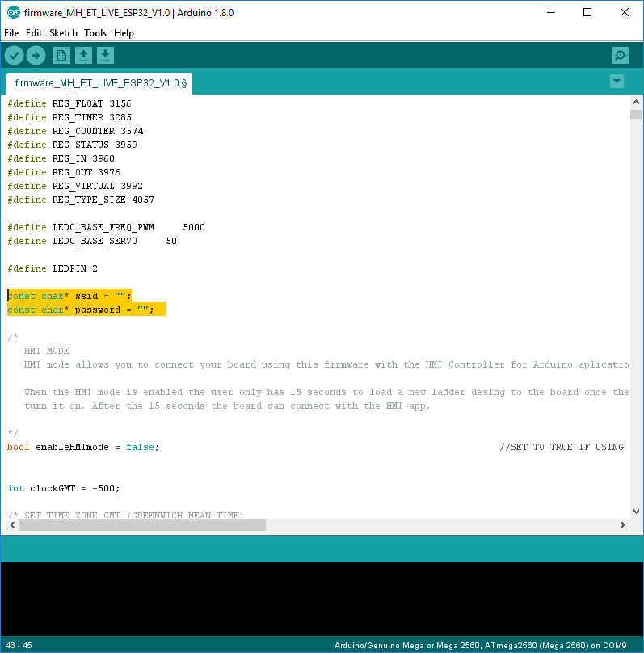The image size is (644, 653).
Task: Open the Sketch menu
Action: pyautogui.click(x=63, y=33)
